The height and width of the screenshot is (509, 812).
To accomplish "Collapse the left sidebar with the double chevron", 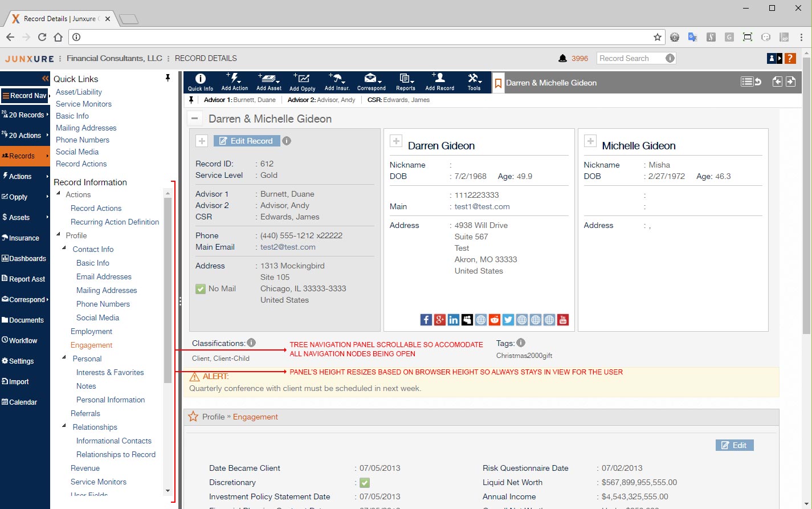I will tap(46, 79).
